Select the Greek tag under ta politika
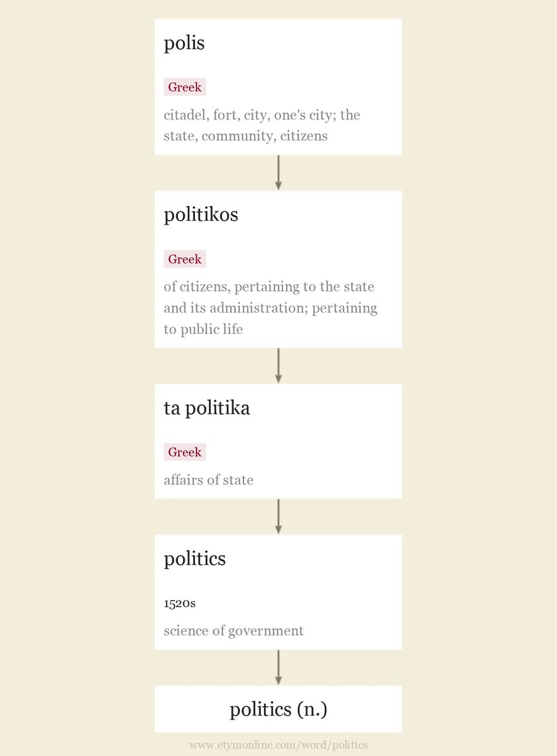This screenshot has height=756, width=557. pyautogui.click(x=185, y=453)
